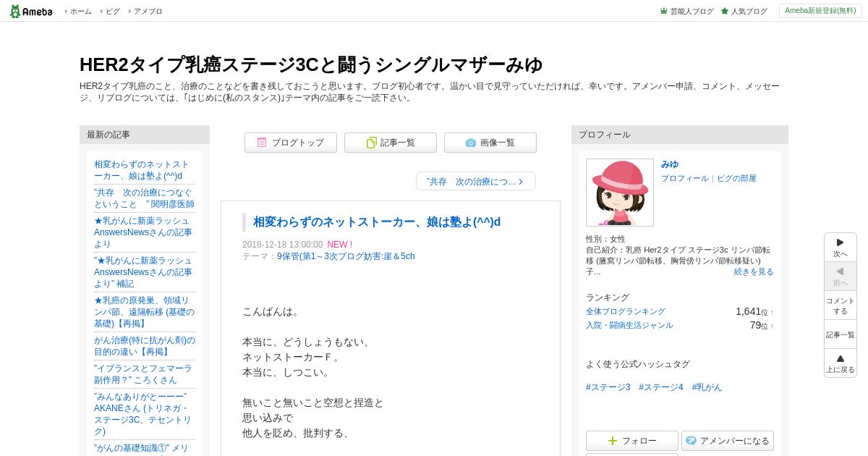The width and height of the screenshot is (868, 456).
Task: Click the プロフィール panel heading
Action: point(680,135)
